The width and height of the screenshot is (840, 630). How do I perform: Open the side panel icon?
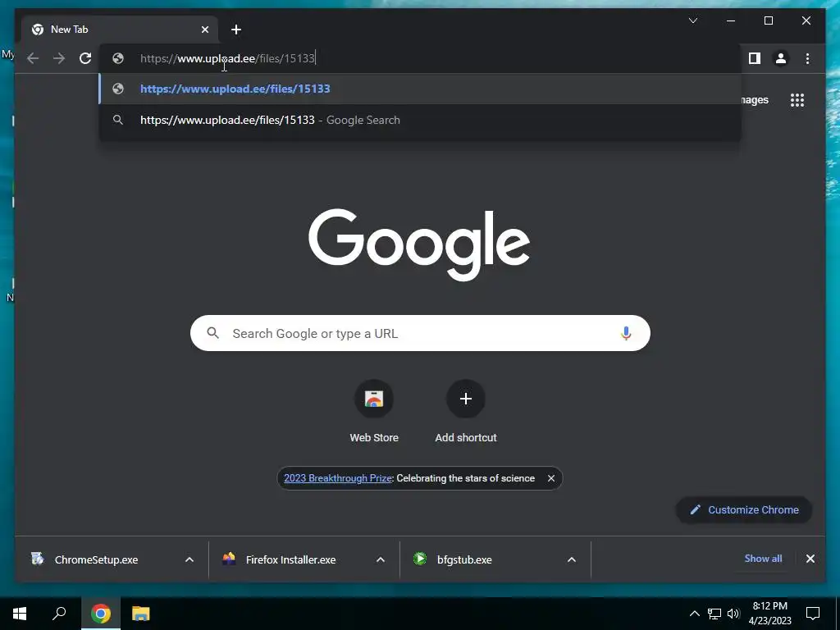pyautogui.click(x=755, y=58)
